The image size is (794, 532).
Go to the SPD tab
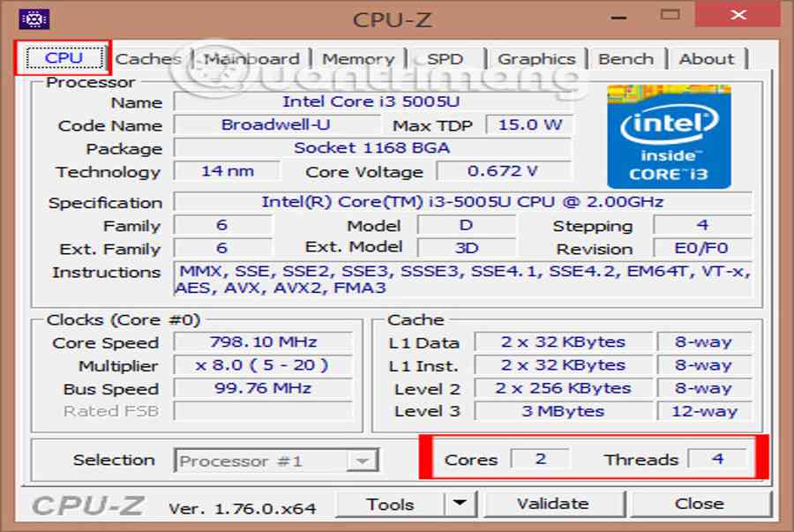[445, 59]
